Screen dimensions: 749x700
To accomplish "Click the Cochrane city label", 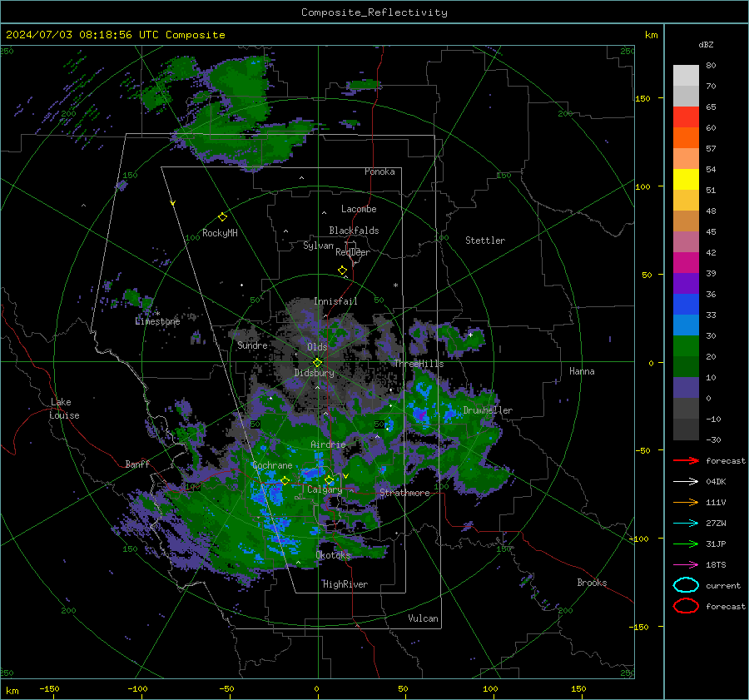I will (x=272, y=465).
